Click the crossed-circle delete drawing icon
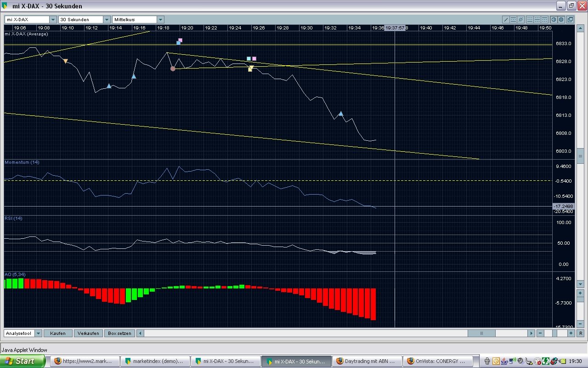 tap(520, 20)
